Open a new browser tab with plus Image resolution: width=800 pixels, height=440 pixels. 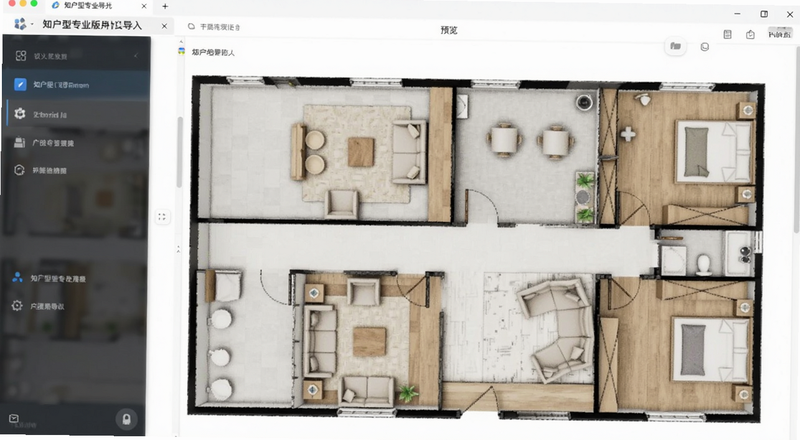pyautogui.click(x=165, y=6)
